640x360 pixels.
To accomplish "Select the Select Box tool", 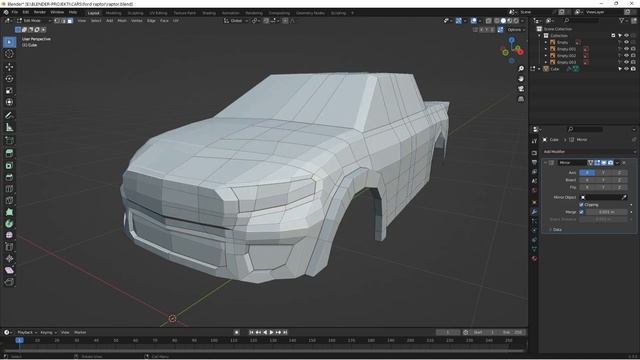I will [x=9, y=42].
